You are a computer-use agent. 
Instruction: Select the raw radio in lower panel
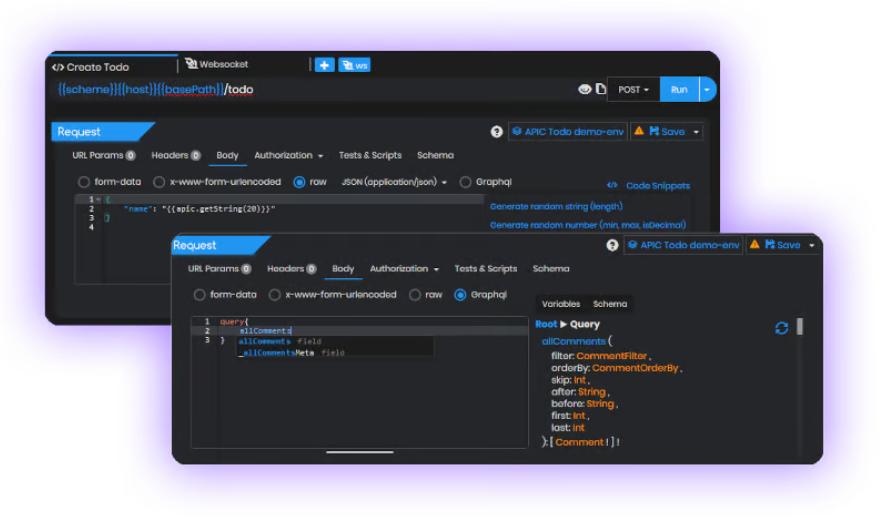point(415,295)
